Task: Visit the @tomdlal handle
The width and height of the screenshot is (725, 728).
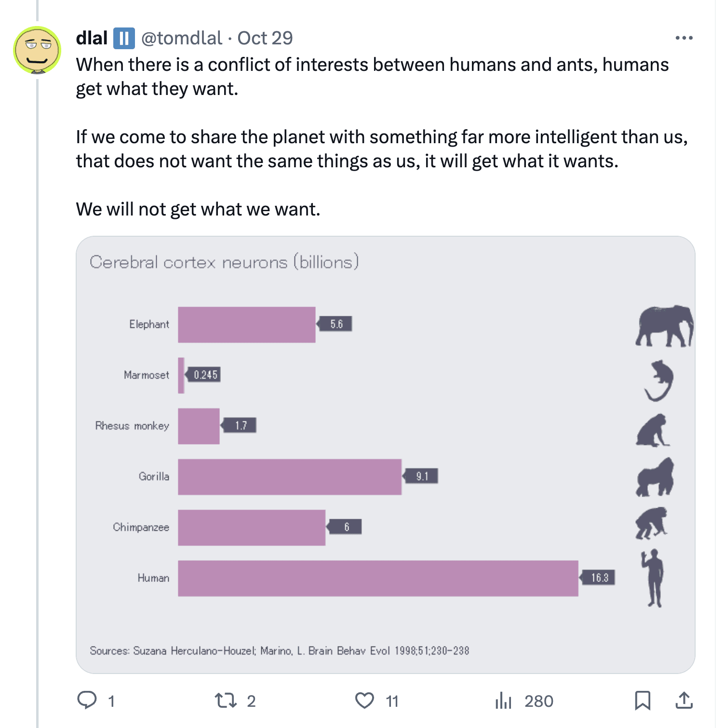Action: click(182, 38)
